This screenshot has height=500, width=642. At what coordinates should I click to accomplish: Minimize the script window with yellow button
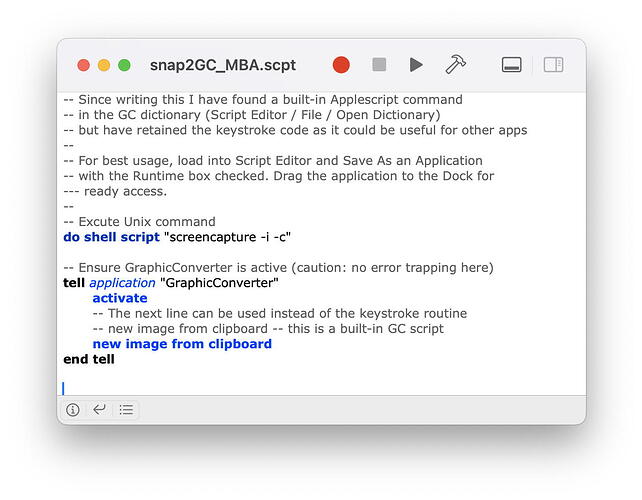(x=104, y=65)
